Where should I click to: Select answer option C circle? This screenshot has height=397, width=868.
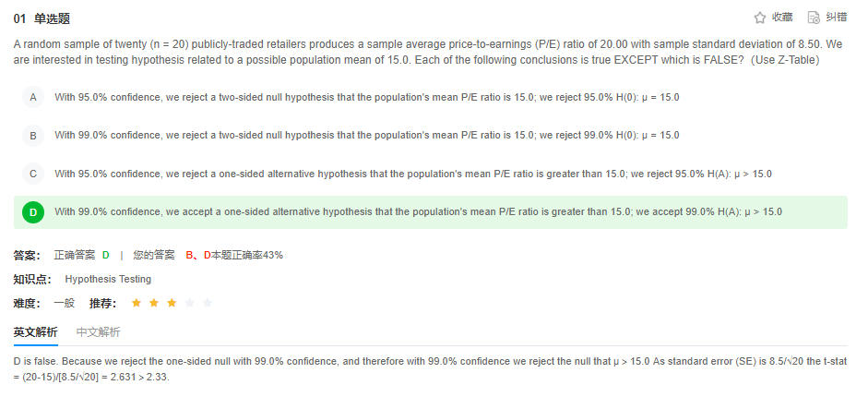coord(33,174)
